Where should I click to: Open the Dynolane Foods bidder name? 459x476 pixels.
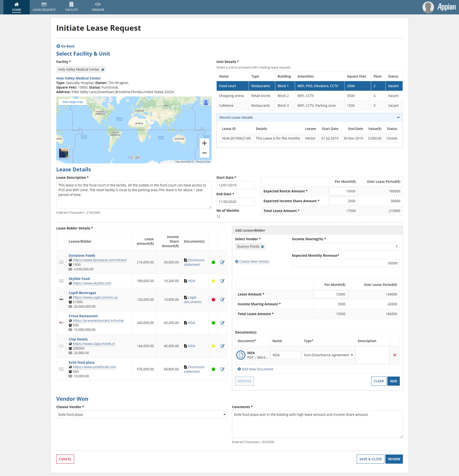pos(82,255)
